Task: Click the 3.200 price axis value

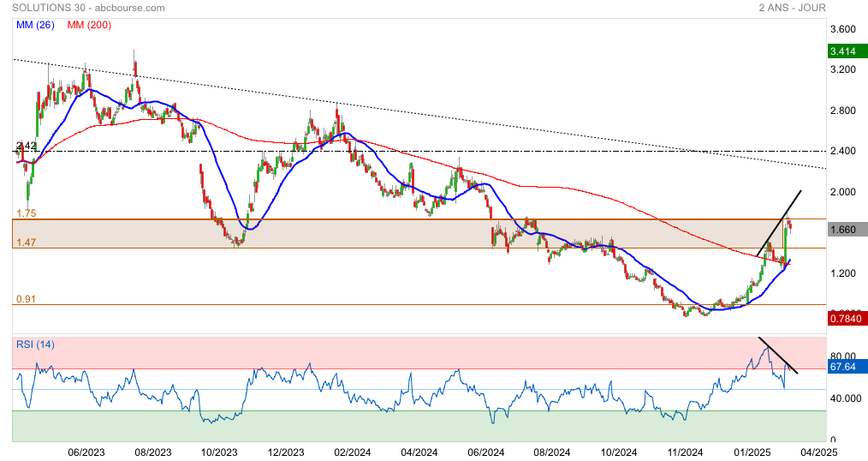Action: [842, 69]
